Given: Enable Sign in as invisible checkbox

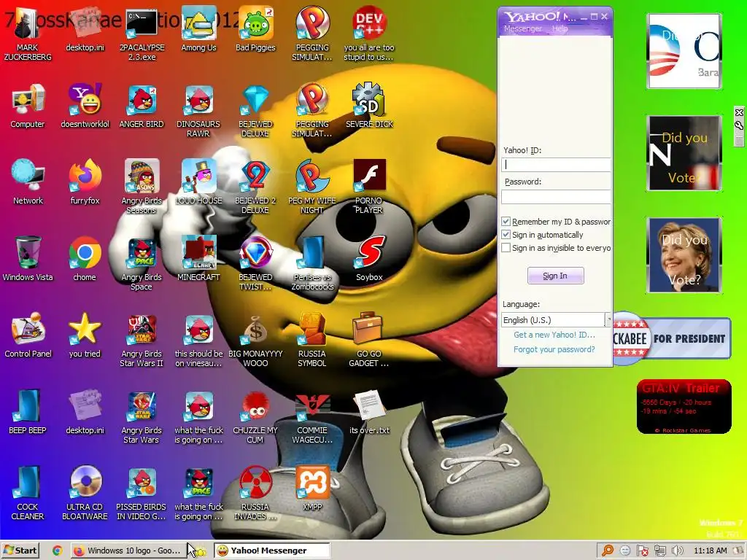Looking at the screenshot, I should 506,248.
